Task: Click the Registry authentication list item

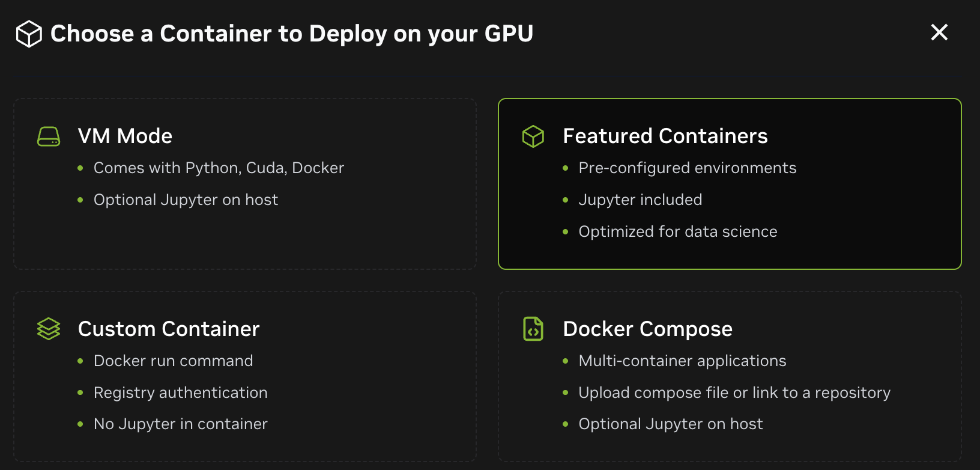Action: click(181, 392)
